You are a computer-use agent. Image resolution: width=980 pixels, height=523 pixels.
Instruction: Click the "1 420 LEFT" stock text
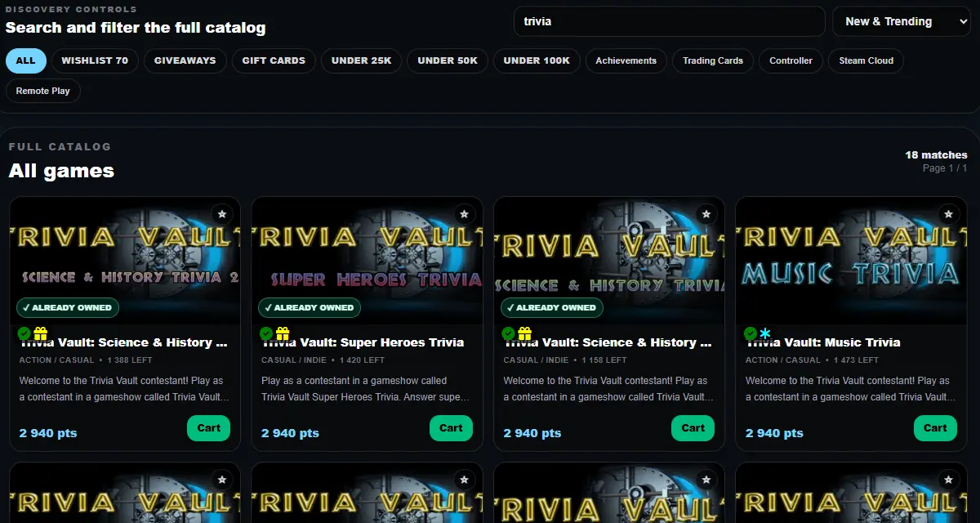[x=361, y=360]
